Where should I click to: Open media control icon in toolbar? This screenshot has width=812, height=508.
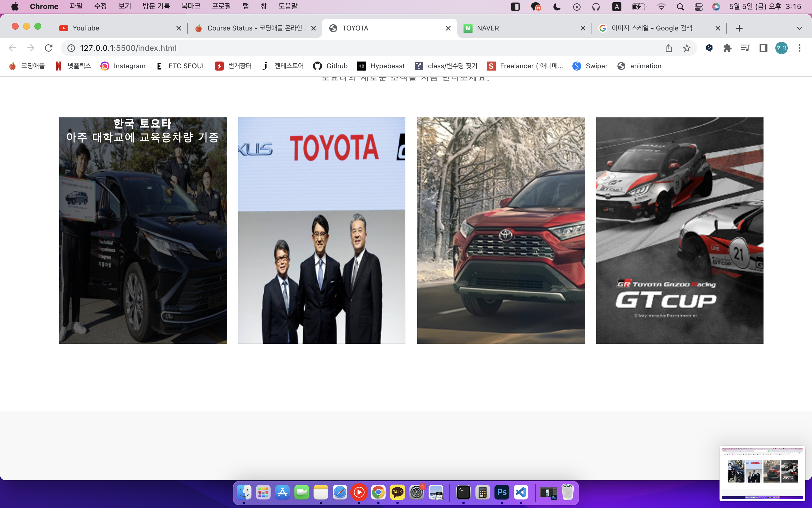click(x=745, y=48)
